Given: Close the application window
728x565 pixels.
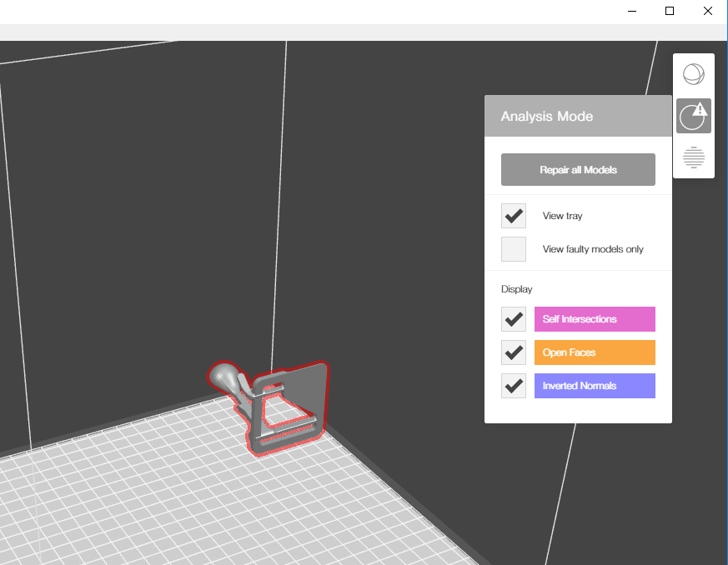Looking at the screenshot, I should pos(708,11).
